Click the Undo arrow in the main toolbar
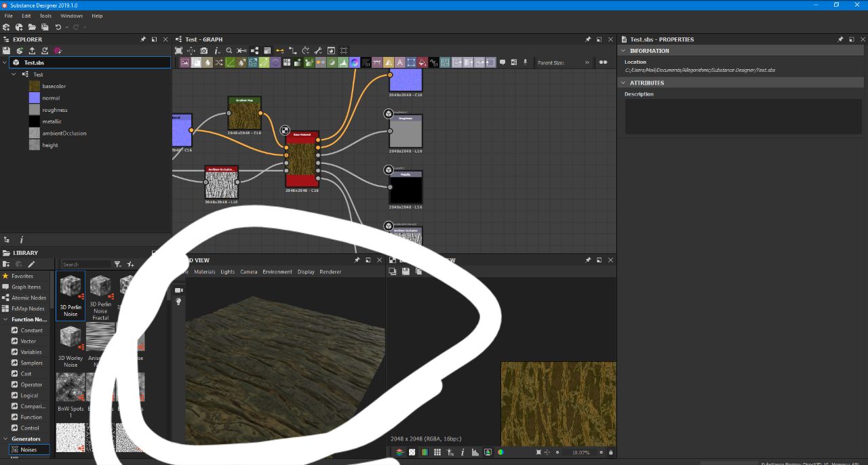The height and width of the screenshot is (465, 868). click(58, 27)
